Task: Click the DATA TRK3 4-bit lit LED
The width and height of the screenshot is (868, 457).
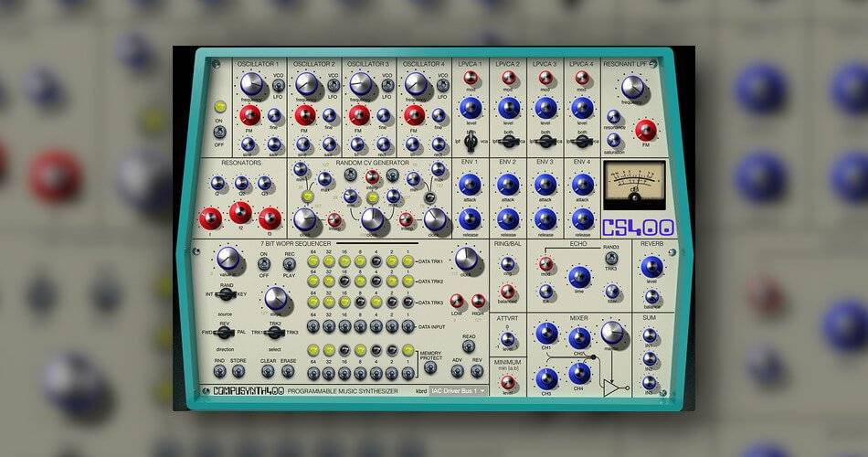Action: coord(376,303)
